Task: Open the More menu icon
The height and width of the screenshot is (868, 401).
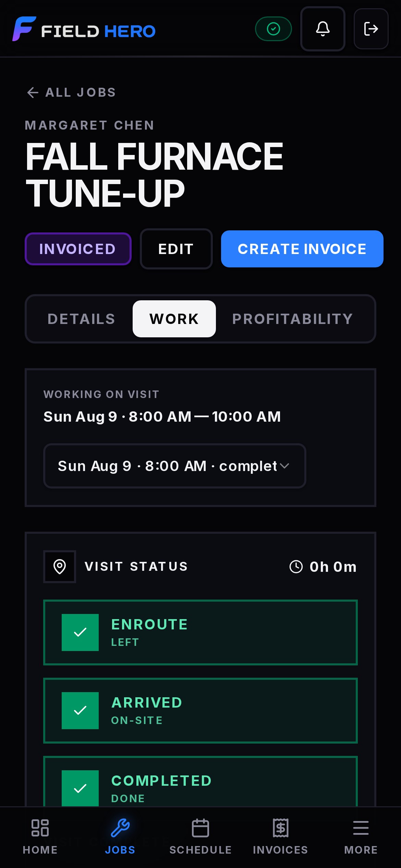Action: click(361, 828)
